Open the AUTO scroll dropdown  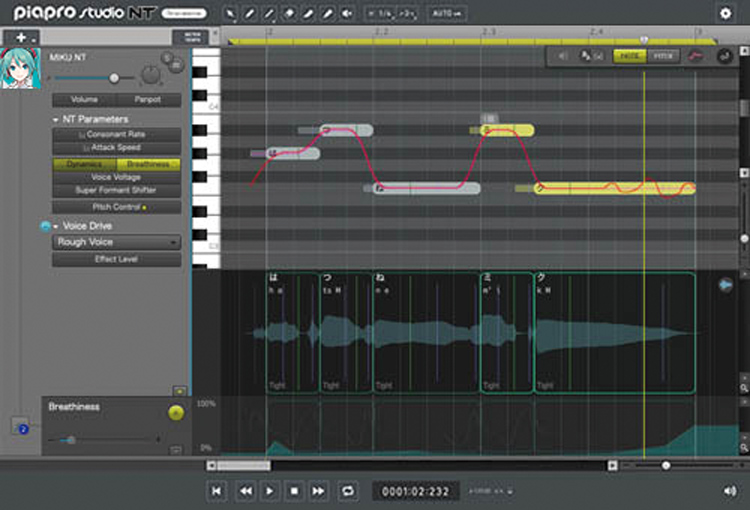(x=446, y=13)
